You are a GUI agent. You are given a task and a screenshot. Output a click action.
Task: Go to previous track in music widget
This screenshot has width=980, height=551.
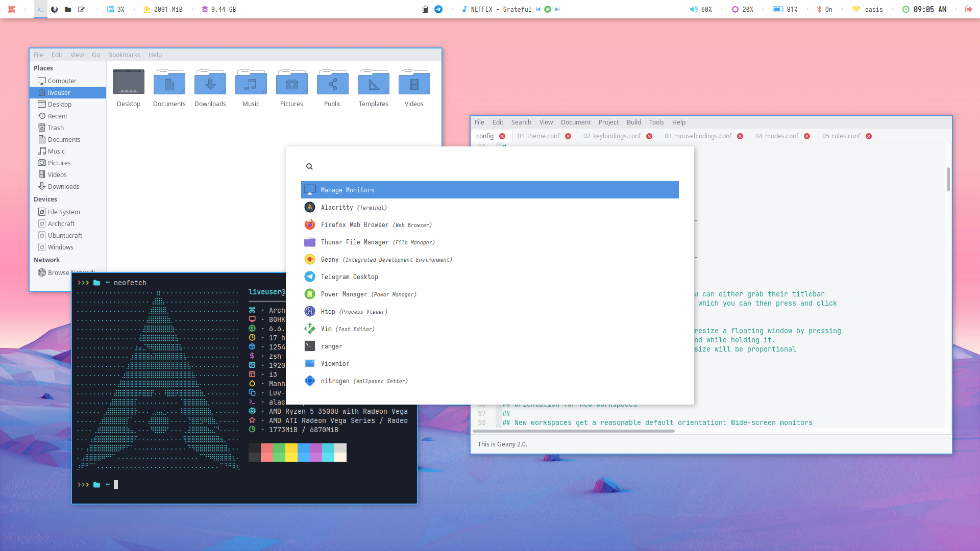pyautogui.click(x=538, y=9)
